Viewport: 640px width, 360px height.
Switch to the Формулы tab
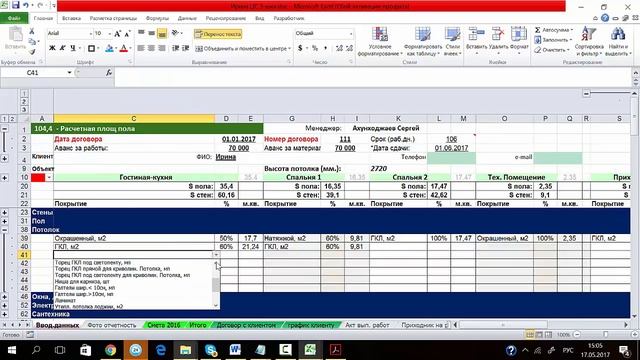coord(157,18)
